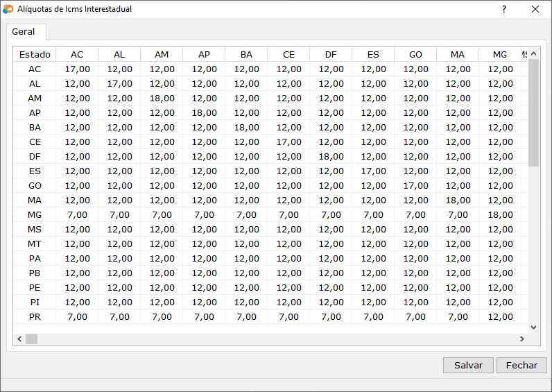Viewport: 552px width, 392px height.
Task: Select the AL row label
Action: tap(35, 84)
